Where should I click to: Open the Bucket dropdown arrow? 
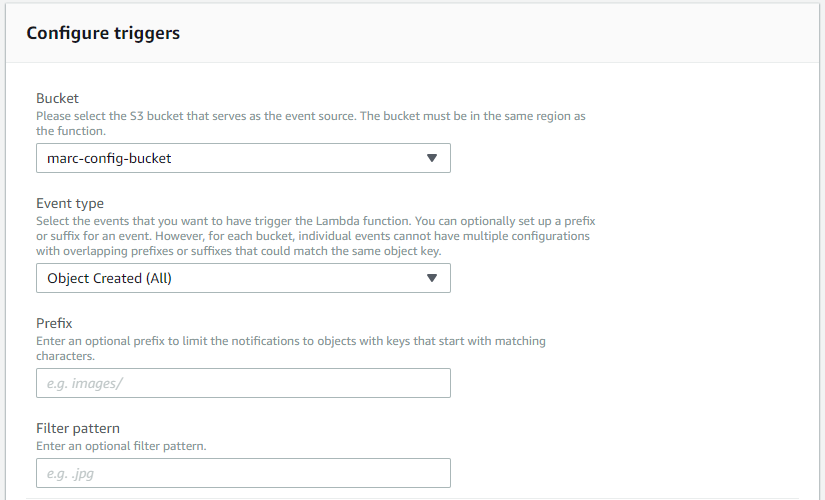pos(431,158)
